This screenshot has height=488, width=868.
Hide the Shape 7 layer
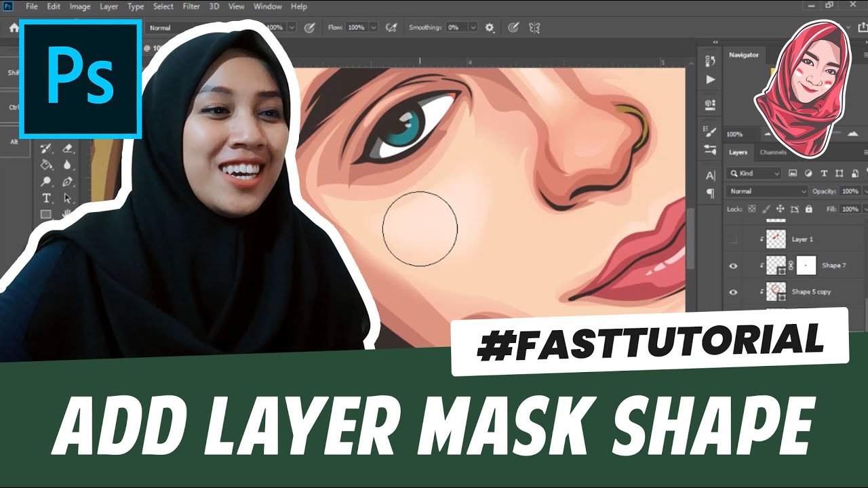tap(733, 266)
